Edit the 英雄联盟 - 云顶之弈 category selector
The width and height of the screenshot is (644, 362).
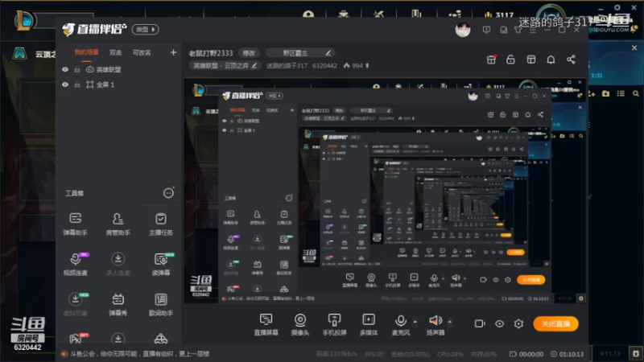click(x=225, y=66)
